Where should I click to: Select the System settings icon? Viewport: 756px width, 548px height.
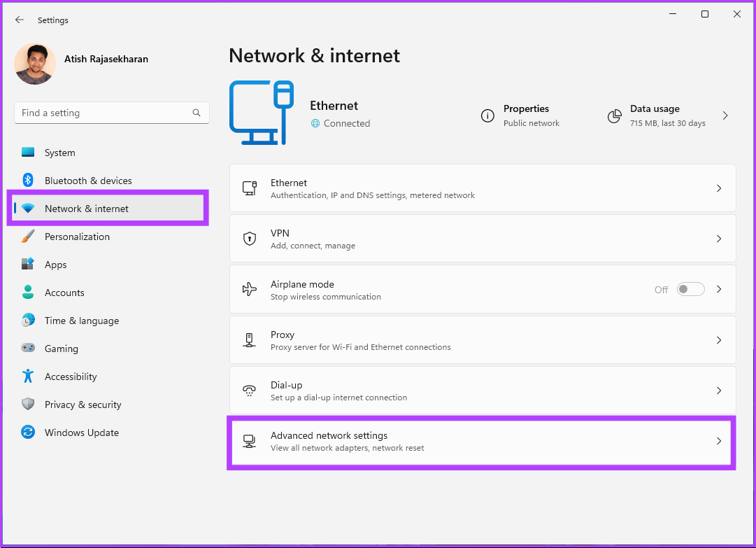pyautogui.click(x=28, y=152)
